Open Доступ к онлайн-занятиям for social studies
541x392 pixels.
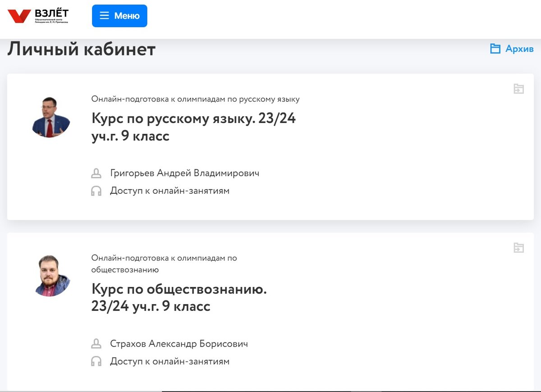point(170,361)
